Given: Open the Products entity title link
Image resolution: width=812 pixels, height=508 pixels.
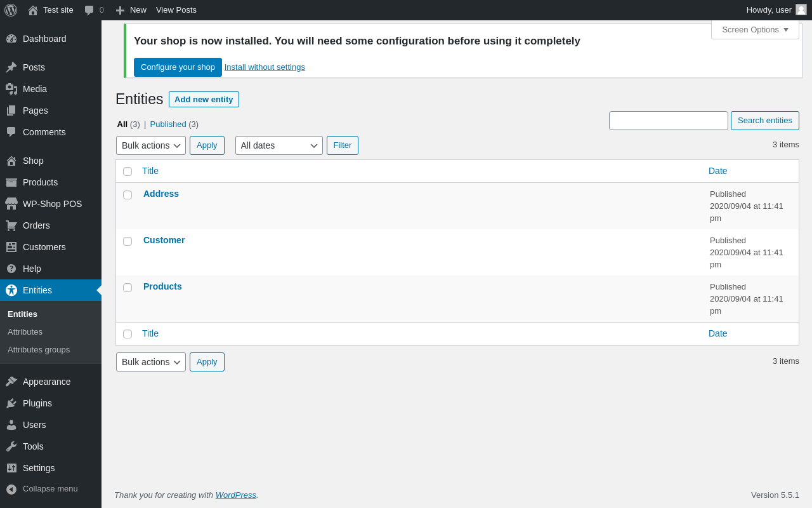Looking at the screenshot, I should click(162, 286).
